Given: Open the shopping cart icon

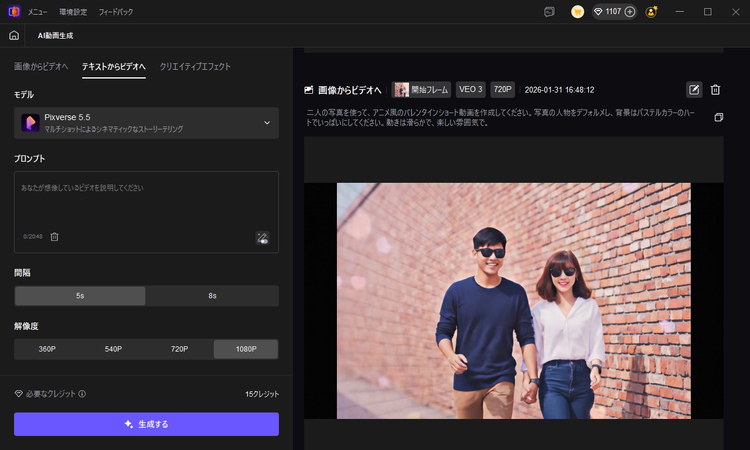Looking at the screenshot, I should pos(578,12).
